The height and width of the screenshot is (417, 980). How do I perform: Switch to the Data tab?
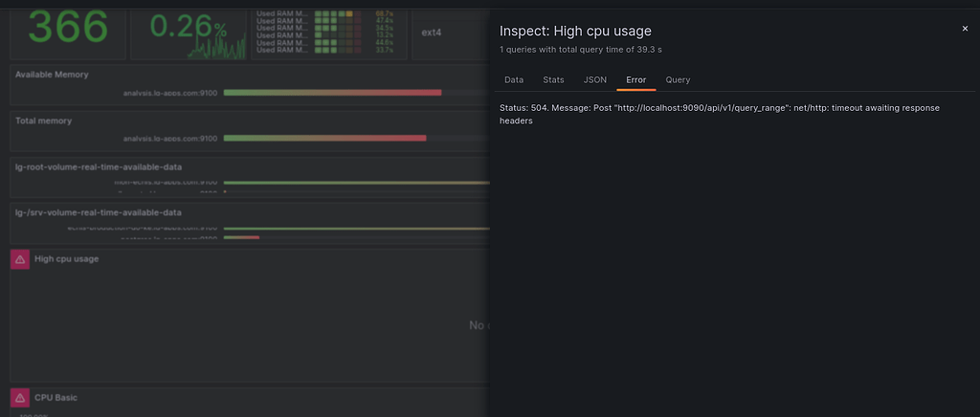[514, 79]
